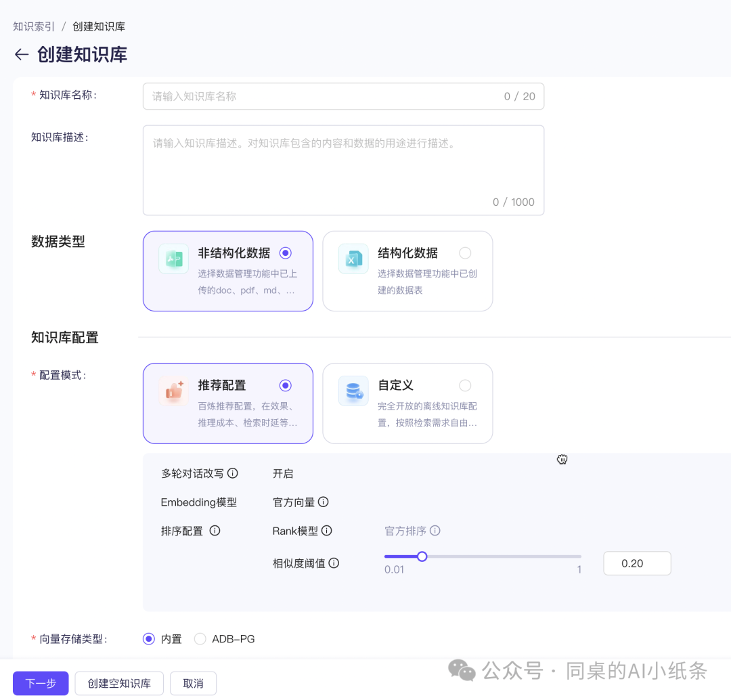
Task: Select the 非结构化数据 radio button
Action: (286, 253)
